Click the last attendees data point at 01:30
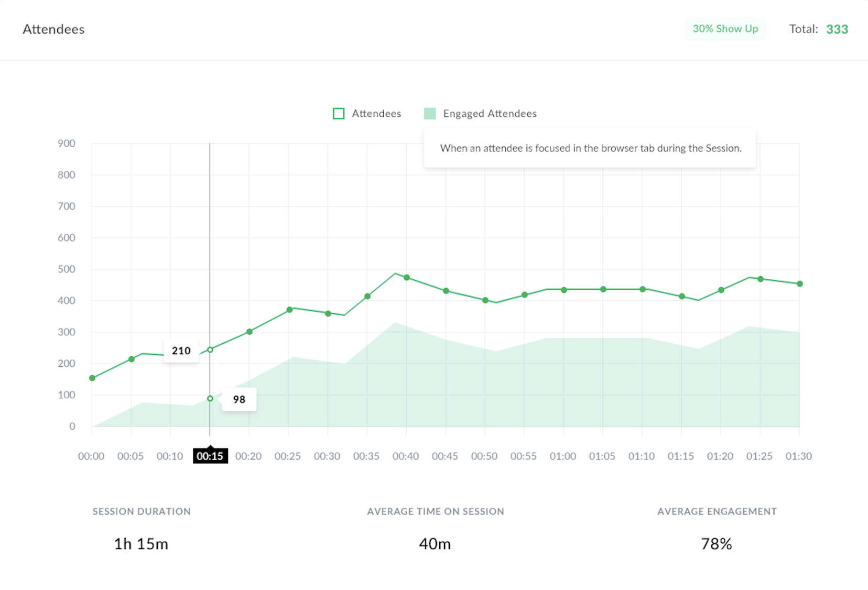The width and height of the screenshot is (868, 590). pos(799,283)
